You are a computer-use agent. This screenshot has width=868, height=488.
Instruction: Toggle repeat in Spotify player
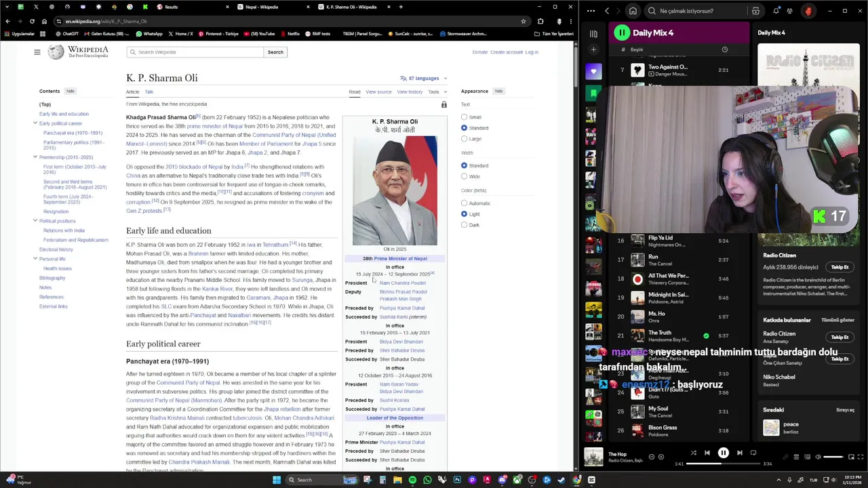(x=753, y=453)
